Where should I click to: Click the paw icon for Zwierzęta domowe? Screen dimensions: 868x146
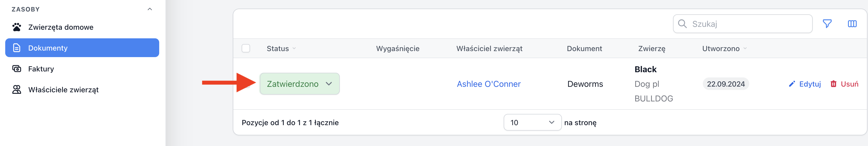16,27
